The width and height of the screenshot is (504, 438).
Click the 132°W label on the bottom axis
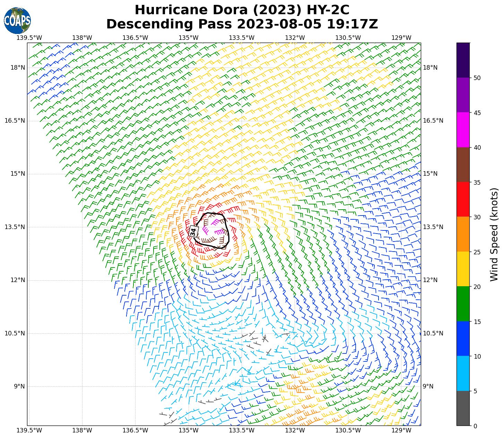(x=295, y=430)
